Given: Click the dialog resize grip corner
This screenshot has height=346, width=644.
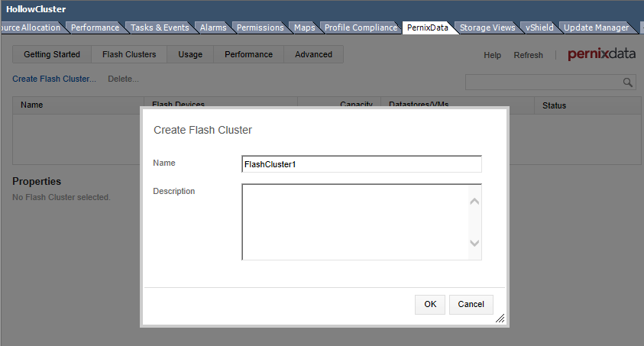Looking at the screenshot, I should tap(500, 318).
